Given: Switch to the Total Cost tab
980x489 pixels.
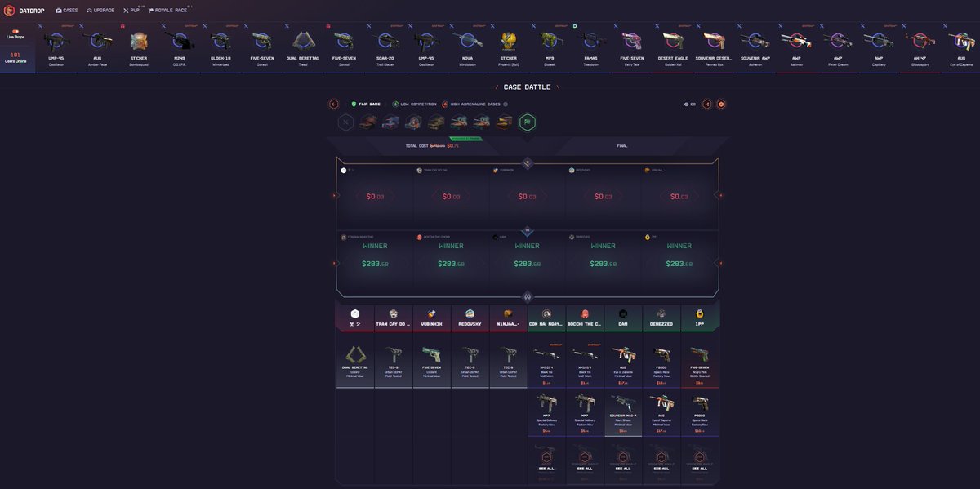Looking at the screenshot, I should click(x=432, y=145).
